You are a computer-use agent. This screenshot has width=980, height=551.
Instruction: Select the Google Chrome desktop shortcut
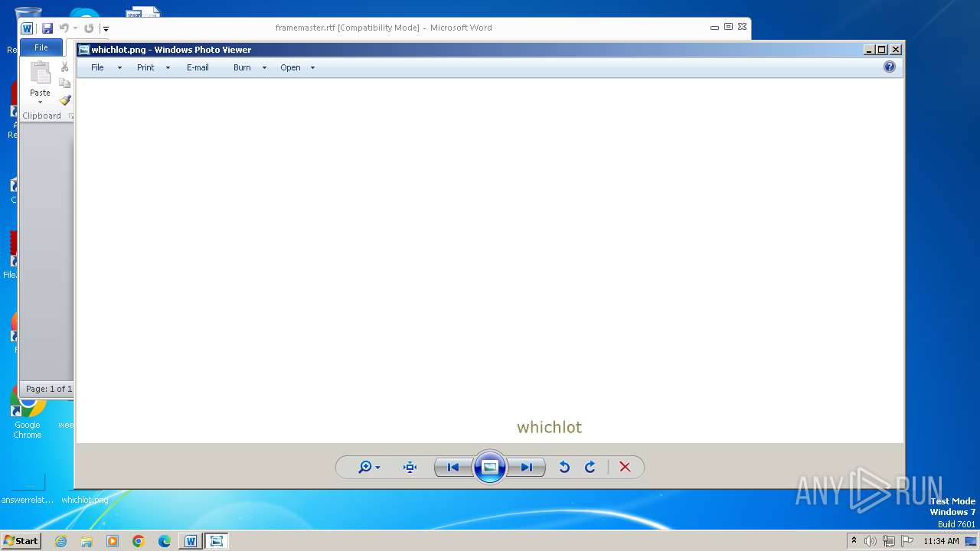(27, 413)
